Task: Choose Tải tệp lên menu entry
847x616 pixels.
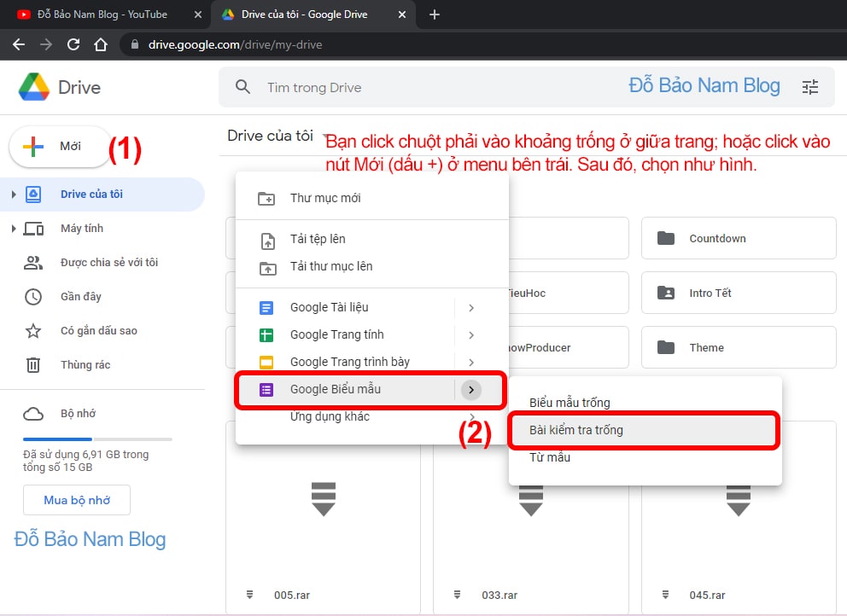Action: [372, 239]
